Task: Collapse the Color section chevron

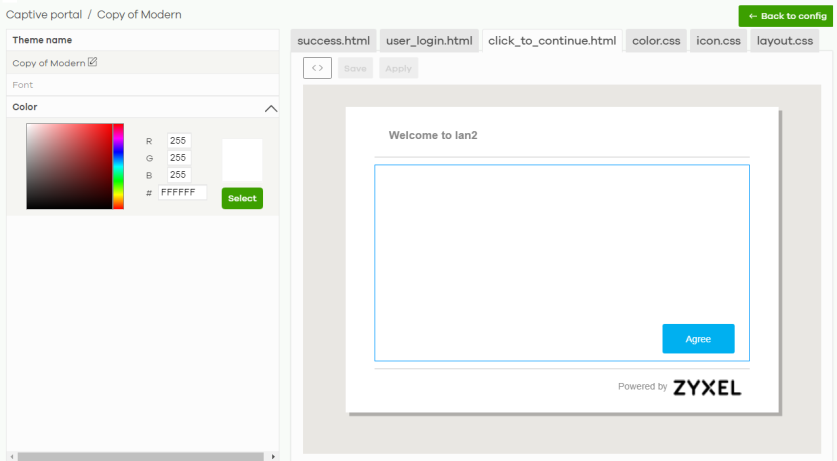Action: point(270,108)
